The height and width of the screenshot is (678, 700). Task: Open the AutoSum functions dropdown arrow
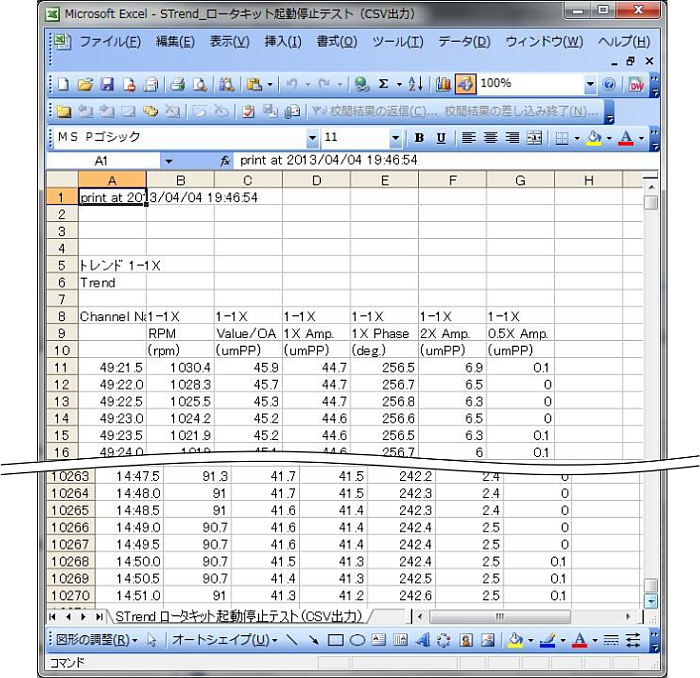399,84
